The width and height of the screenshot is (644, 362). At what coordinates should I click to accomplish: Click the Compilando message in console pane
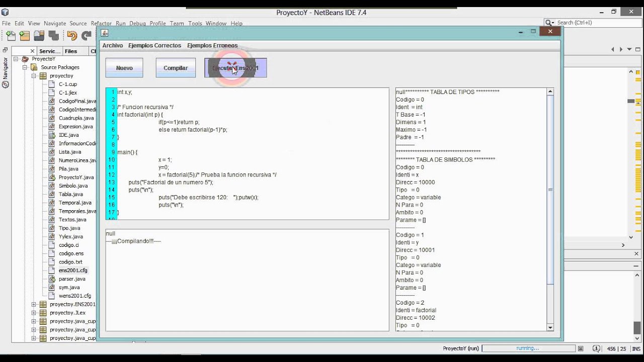click(x=133, y=241)
